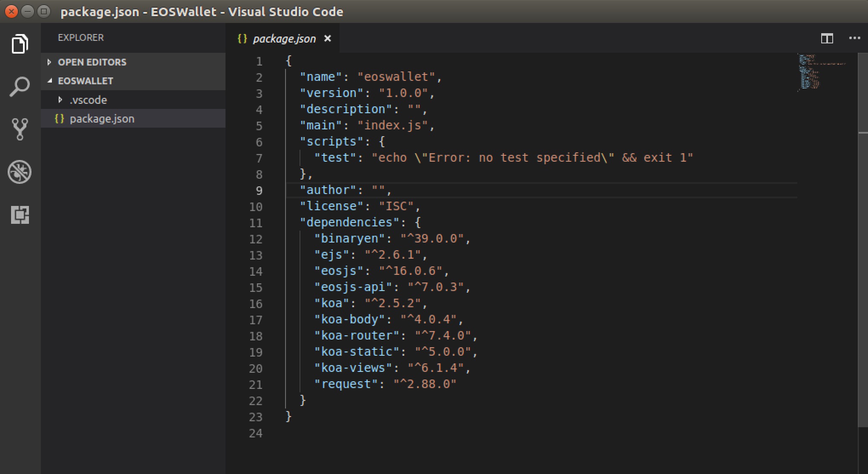Click the "ejs" dependency name
This screenshot has width=868, height=474.
tap(331, 255)
